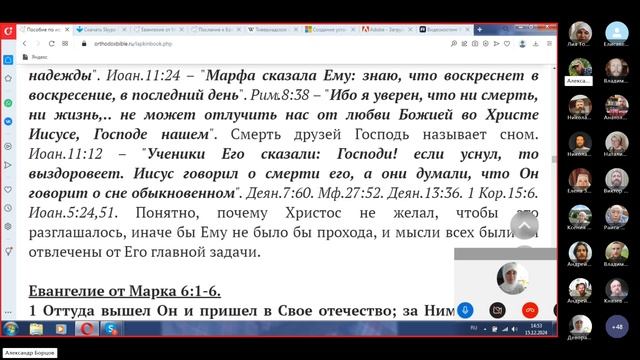Open the sidebar pinboards icon
Image resolution: width=640 pixels, height=360 pixels.
[x=8, y=251]
